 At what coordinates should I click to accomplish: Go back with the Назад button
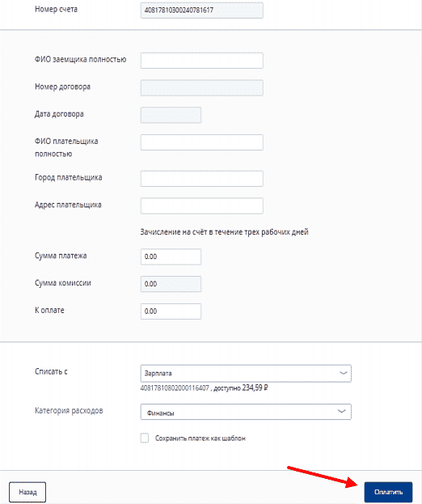pos(27,492)
